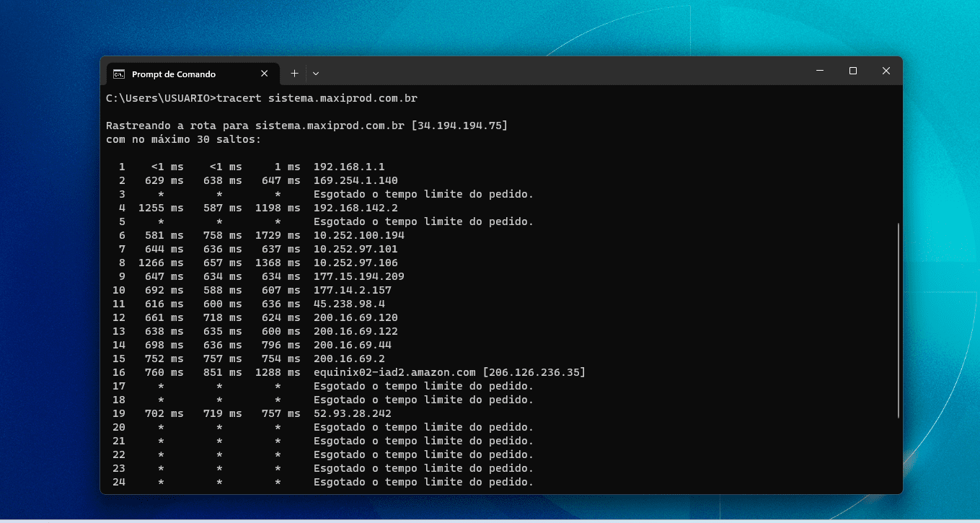Select hop 9 address 177.15.194.209
The image size is (980, 523).
tap(359, 276)
